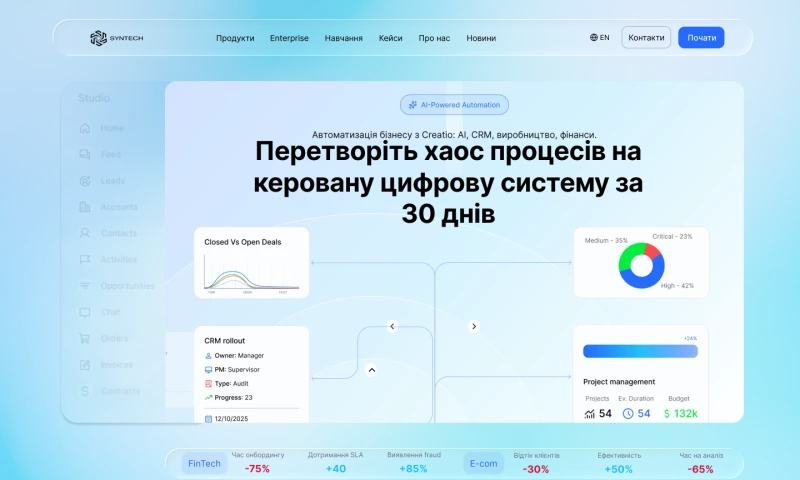Click the High - 42% legend label

677,286
